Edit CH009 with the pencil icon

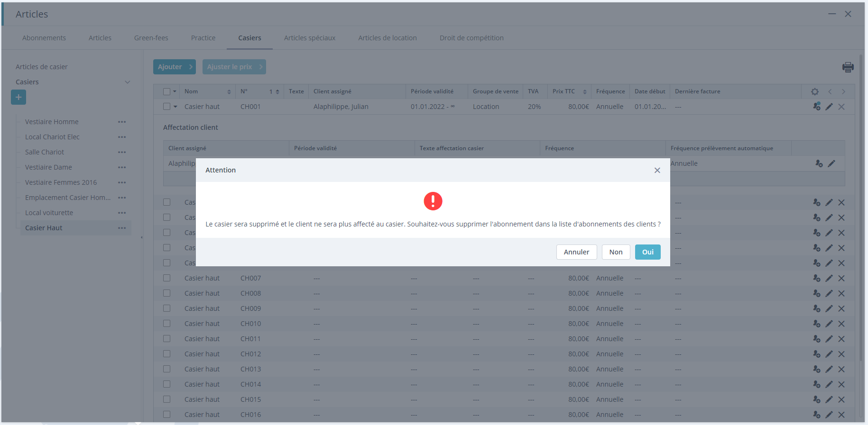[x=829, y=308]
